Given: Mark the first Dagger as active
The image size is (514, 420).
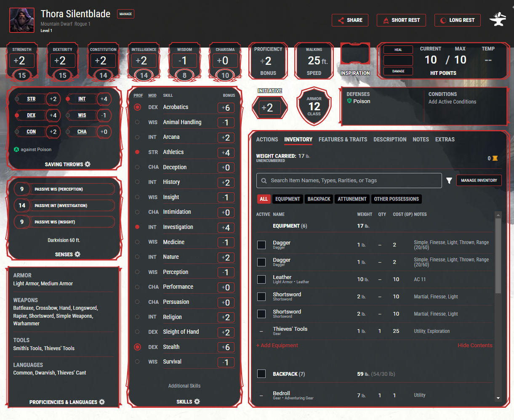Looking at the screenshot, I should click(261, 245).
